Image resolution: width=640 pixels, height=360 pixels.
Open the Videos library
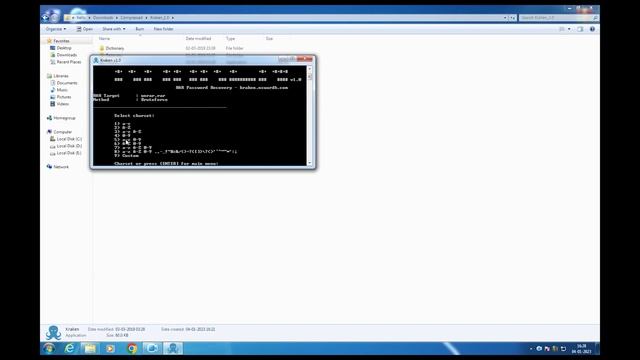(62, 104)
